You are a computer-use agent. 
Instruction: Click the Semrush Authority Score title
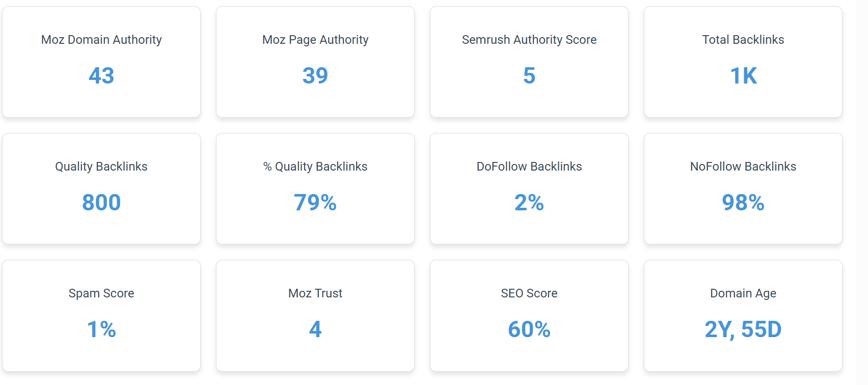[529, 40]
